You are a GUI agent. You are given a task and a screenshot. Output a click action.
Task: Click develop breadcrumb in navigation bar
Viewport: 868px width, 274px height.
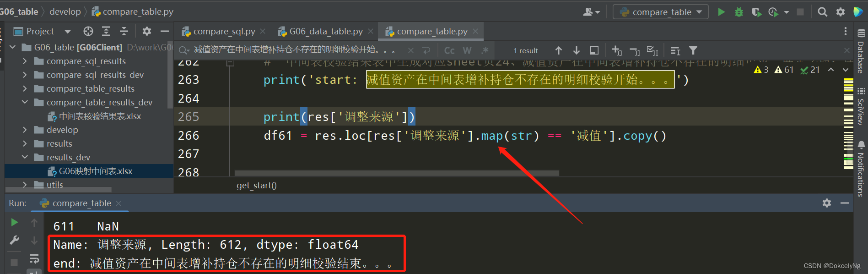coord(65,11)
